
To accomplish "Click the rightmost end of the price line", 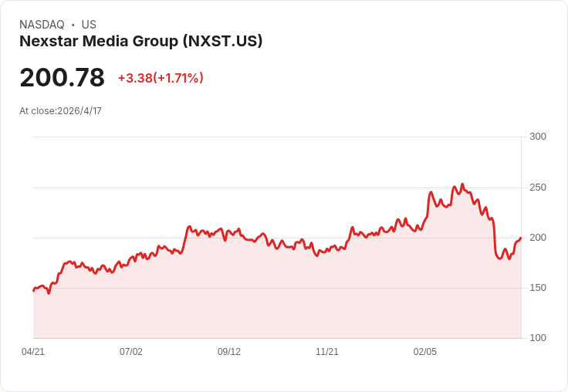I will coord(521,238).
